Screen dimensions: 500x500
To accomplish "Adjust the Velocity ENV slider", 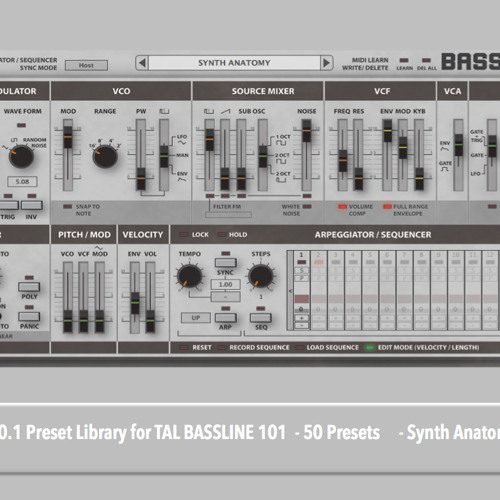I will [135, 303].
